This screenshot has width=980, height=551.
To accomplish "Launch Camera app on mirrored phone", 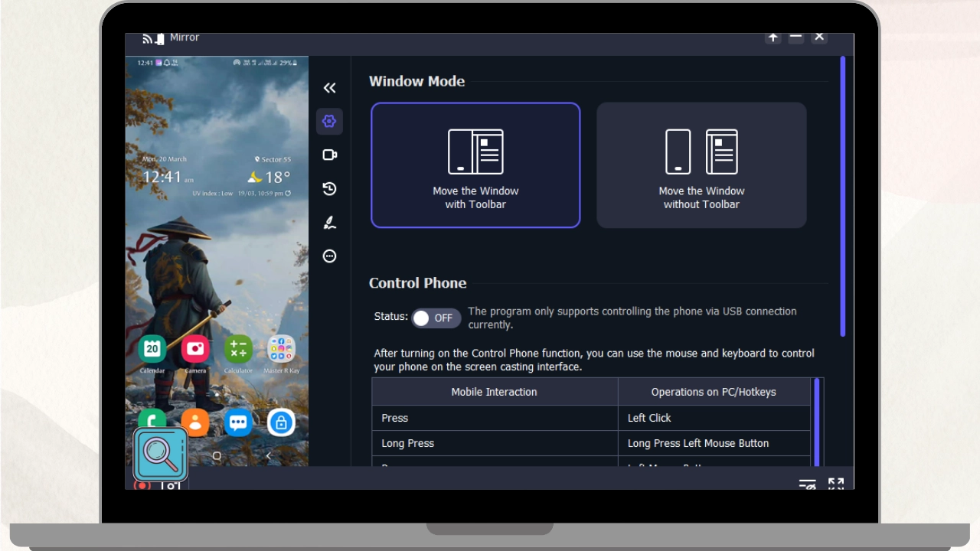I will click(x=195, y=350).
